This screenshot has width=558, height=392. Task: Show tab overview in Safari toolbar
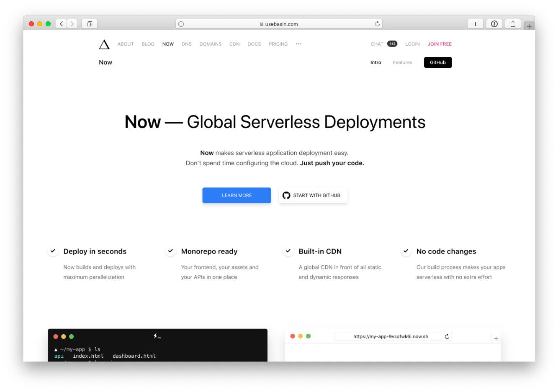89,24
